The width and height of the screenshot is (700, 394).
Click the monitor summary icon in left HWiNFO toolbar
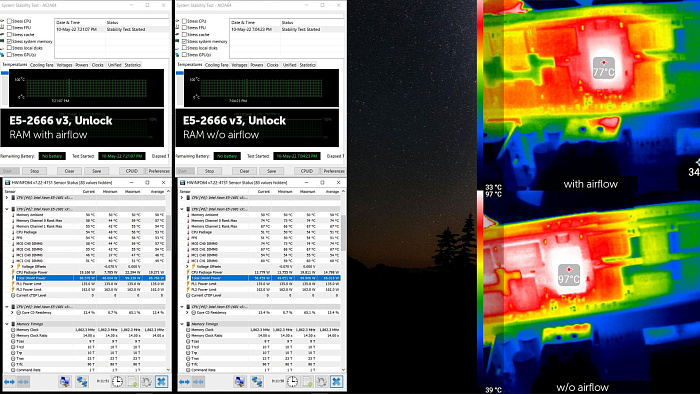pos(65,382)
